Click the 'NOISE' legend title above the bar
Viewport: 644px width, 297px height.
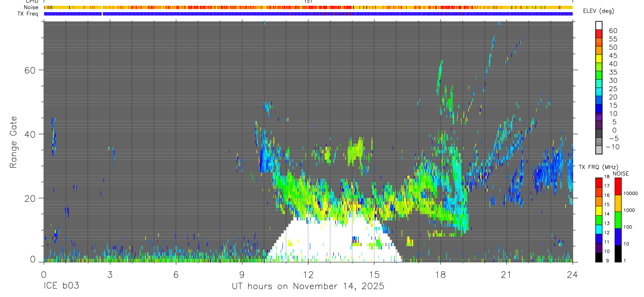tap(620, 173)
